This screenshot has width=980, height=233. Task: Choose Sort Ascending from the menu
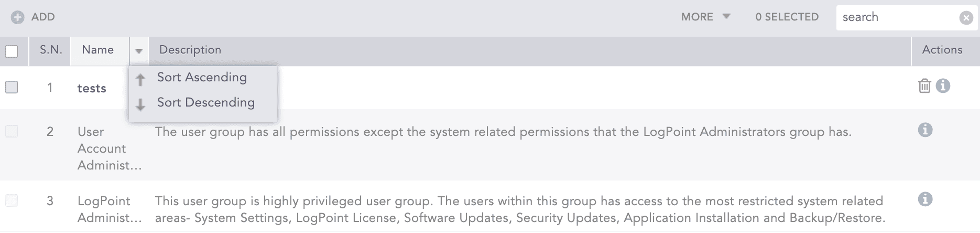[x=202, y=78]
